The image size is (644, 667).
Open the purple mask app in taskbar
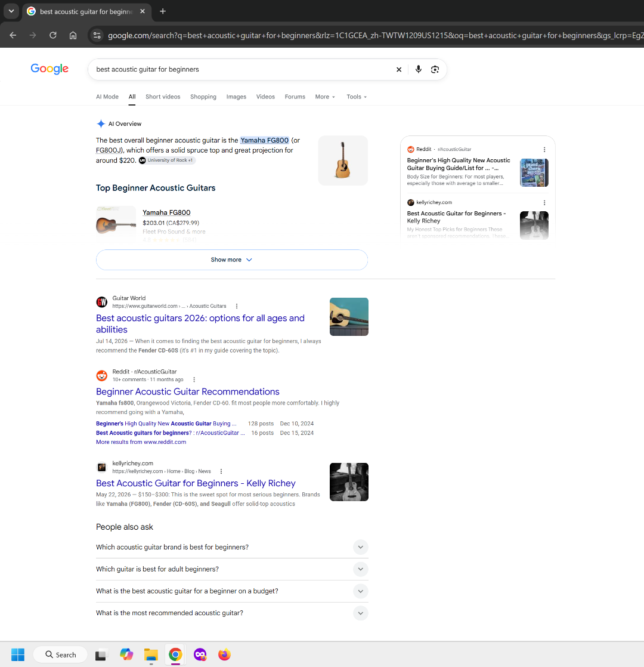[200, 654]
